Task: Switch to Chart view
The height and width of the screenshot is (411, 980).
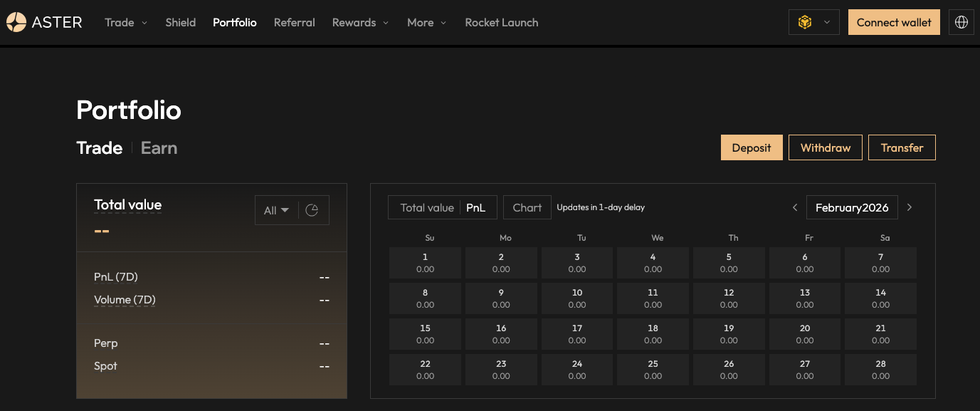Action: point(527,207)
